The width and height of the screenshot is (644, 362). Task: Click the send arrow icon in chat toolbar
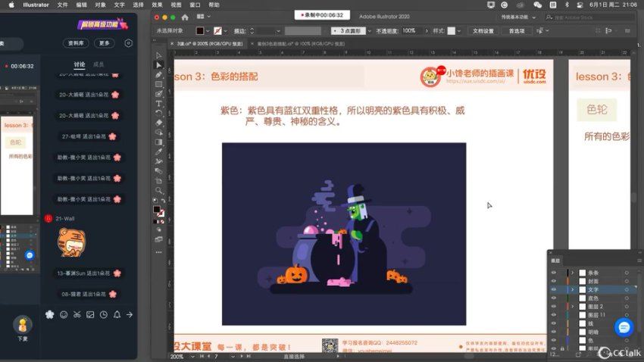[x=130, y=314]
